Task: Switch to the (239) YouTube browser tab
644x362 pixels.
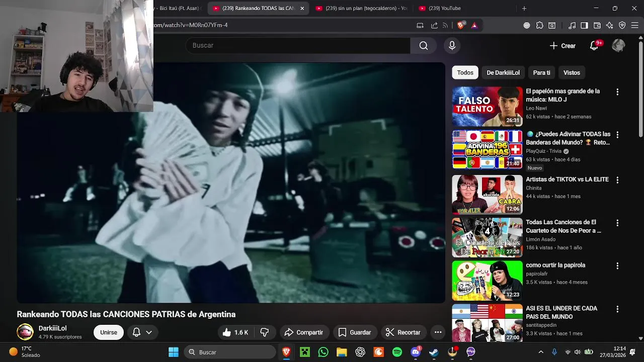Action: (x=463, y=9)
